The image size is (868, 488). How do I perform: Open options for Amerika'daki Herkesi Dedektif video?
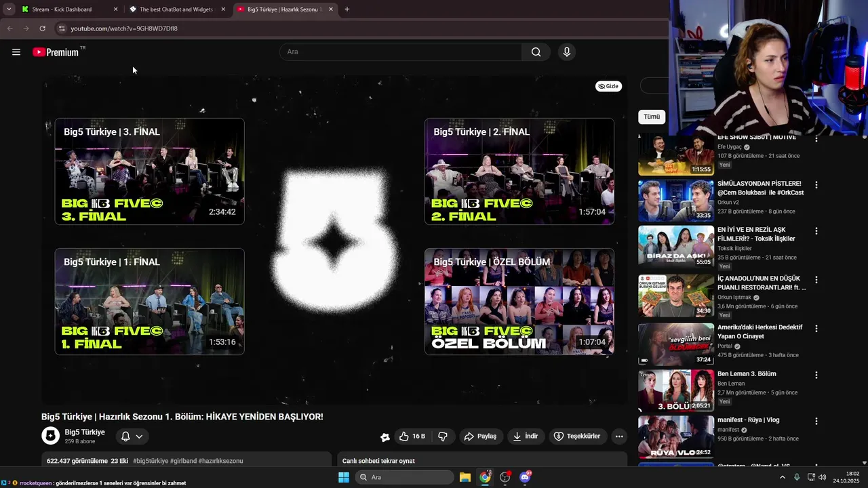(816, 329)
